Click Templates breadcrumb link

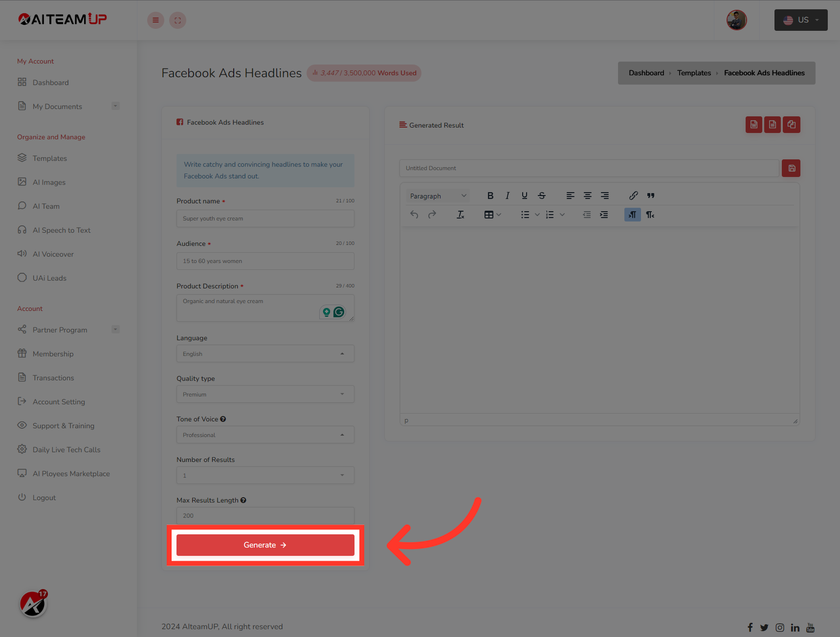coord(694,73)
